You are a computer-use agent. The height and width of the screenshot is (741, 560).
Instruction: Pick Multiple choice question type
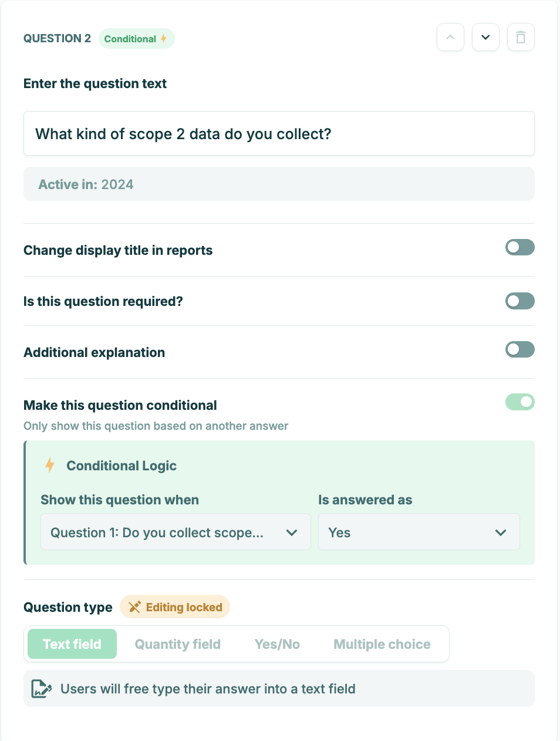pyautogui.click(x=382, y=644)
